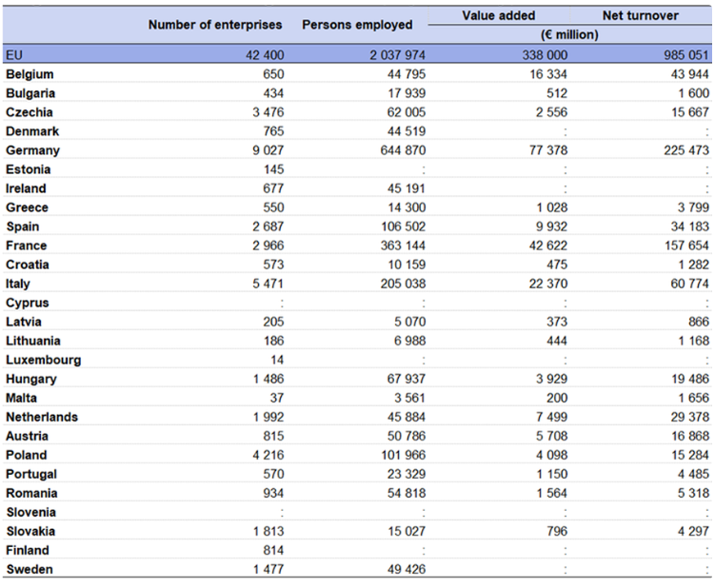
Task: Select the Net turnover column header
Action: click(639, 16)
